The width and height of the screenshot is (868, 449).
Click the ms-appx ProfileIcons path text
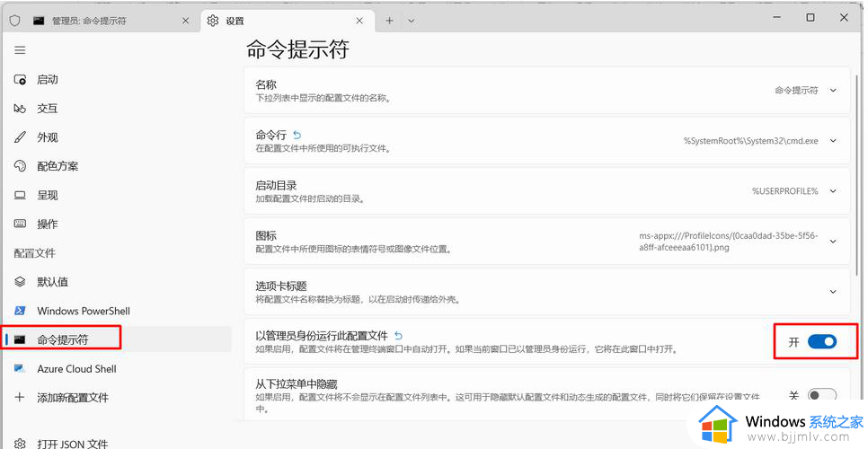point(729,242)
